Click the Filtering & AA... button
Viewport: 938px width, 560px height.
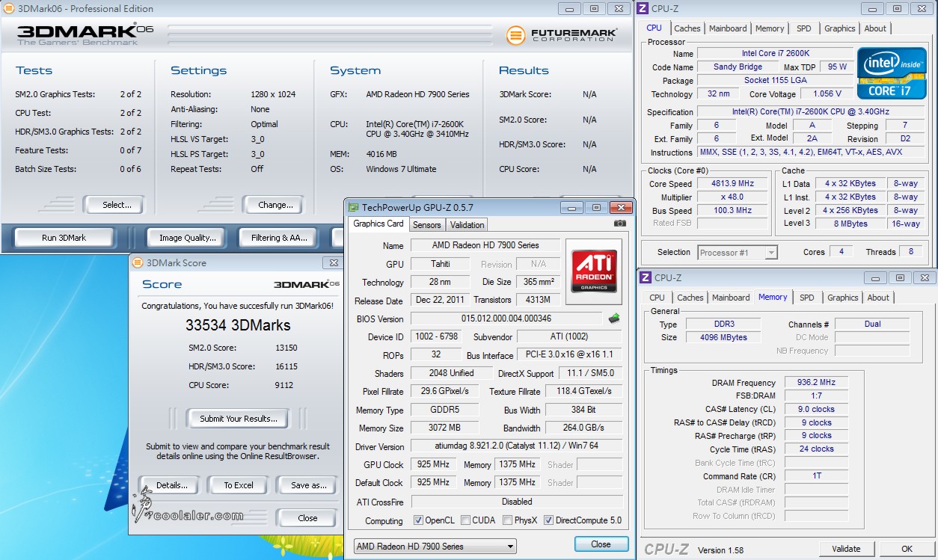pyautogui.click(x=279, y=238)
